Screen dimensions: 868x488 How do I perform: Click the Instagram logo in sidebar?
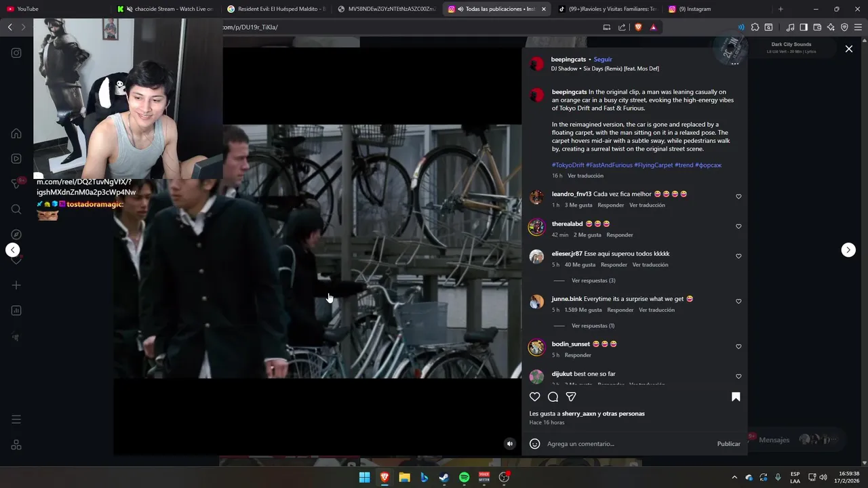tap(16, 53)
